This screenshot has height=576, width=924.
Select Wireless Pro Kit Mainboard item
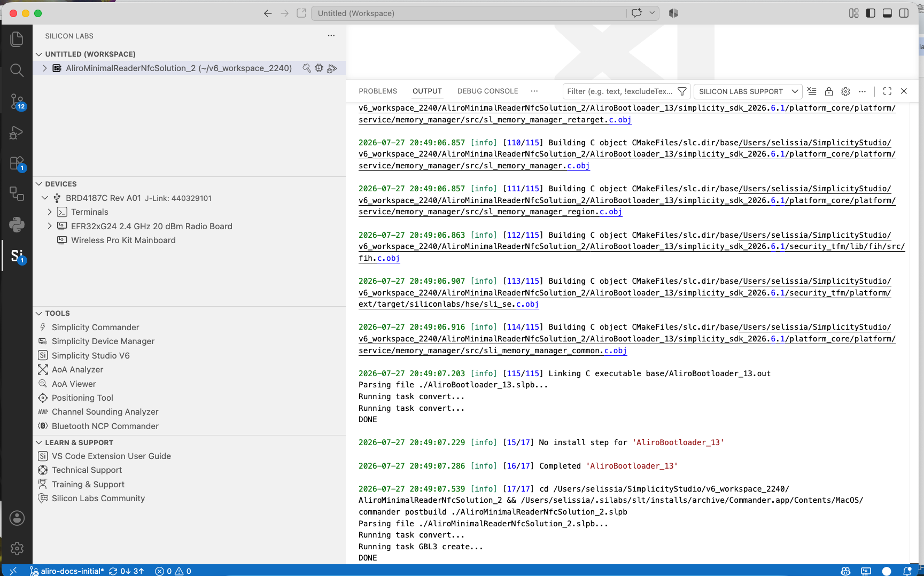(123, 240)
